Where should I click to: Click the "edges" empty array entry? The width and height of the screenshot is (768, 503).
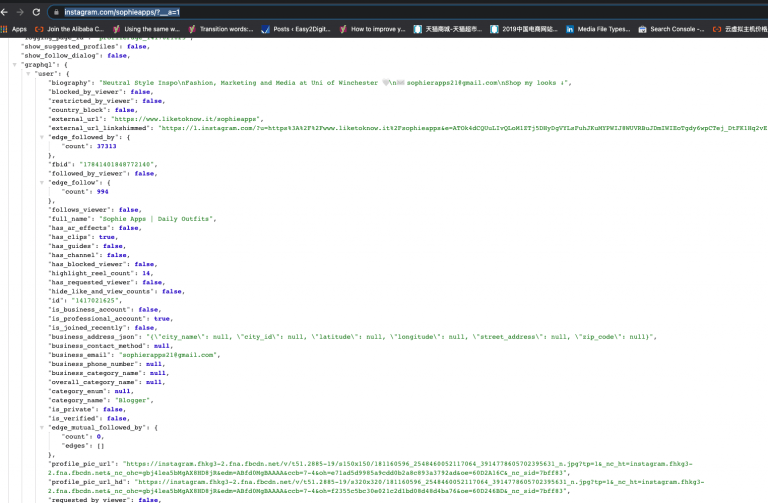coord(83,446)
